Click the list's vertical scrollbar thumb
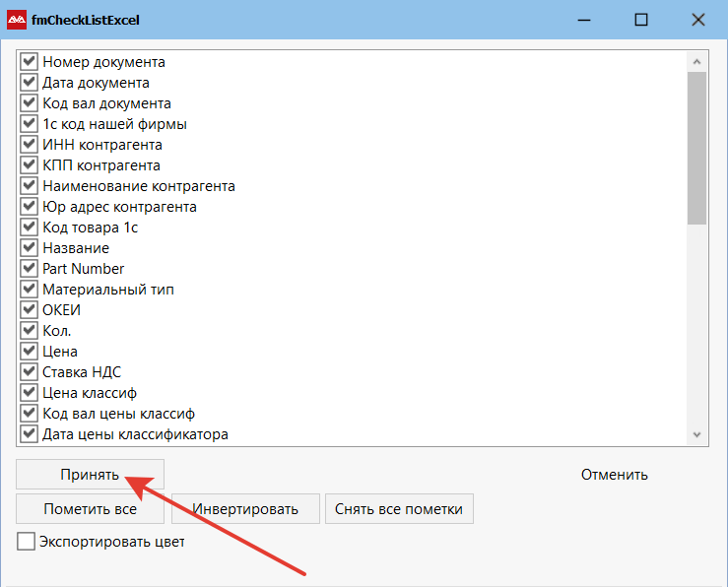The width and height of the screenshot is (728, 587). click(696, 149)
